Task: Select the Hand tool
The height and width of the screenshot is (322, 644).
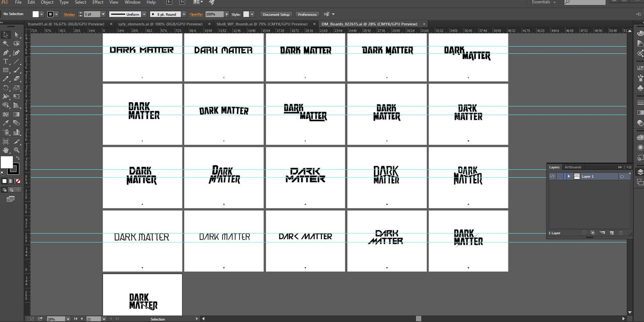Action: pos(6,150)
